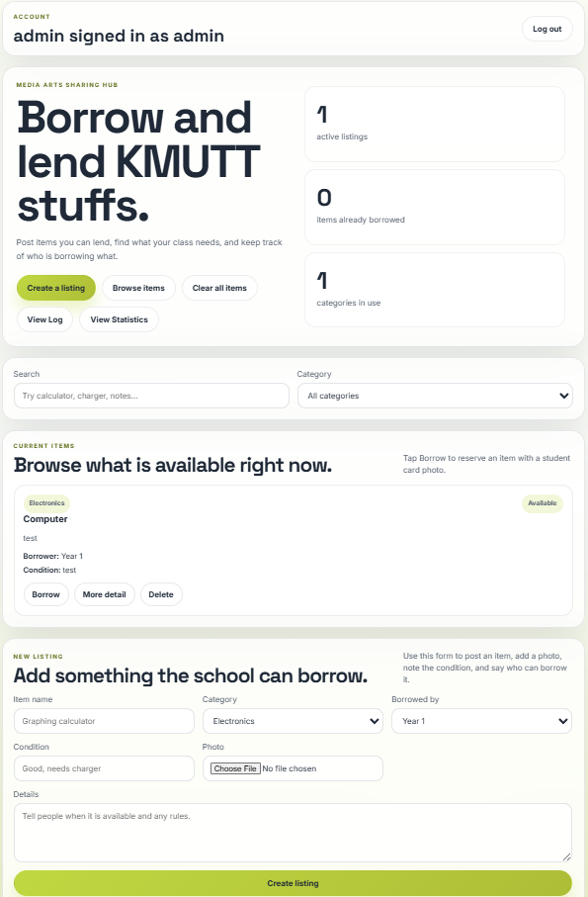Open Create a listing from hero section

[x=56, y=288]
